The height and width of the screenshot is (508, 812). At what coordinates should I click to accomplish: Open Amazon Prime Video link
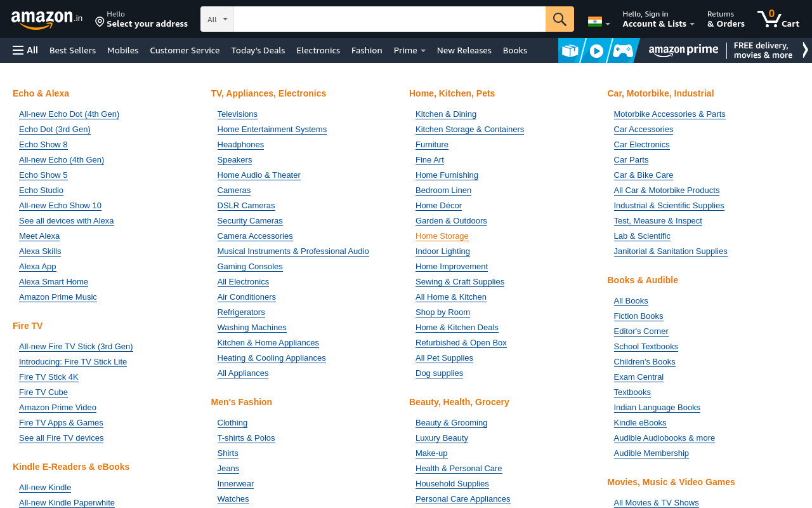(x=58, y=408)
